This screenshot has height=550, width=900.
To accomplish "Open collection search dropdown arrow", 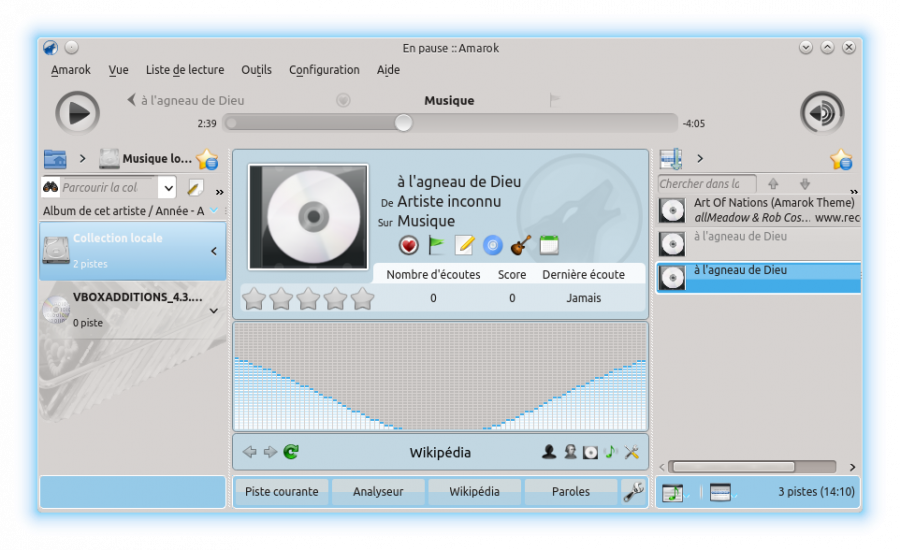I will coord(168,188).
